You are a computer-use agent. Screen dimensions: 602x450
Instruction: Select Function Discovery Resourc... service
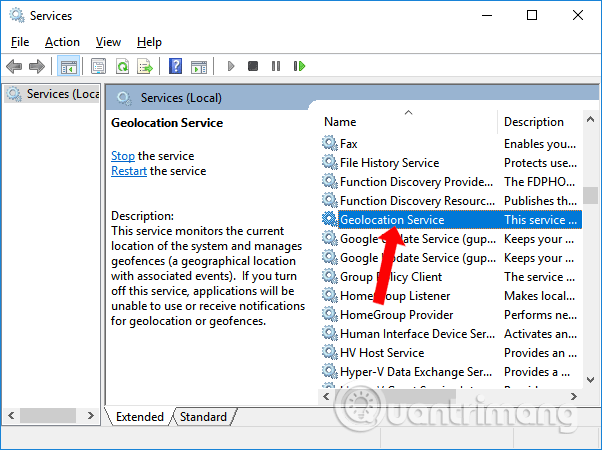pos(417,200)
